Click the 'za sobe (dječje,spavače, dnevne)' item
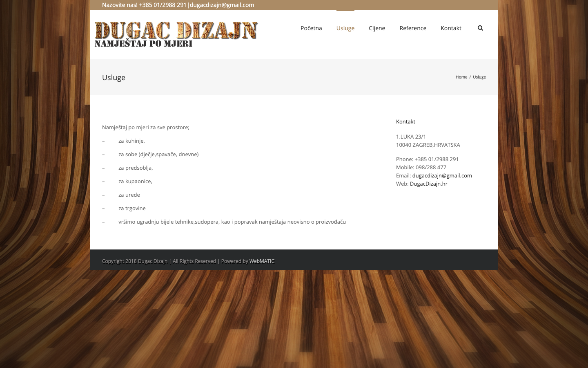The image size is (588, 368). click(158, 154)
